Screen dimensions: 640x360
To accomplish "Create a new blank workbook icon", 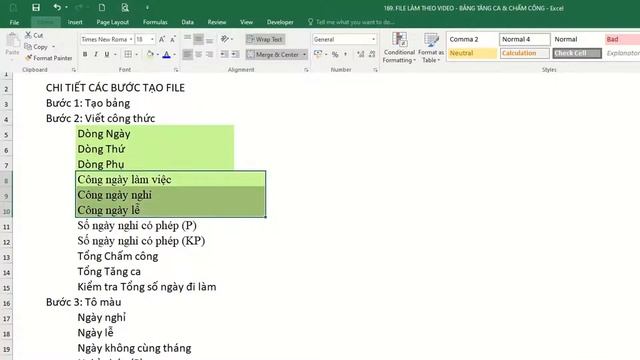I will [102, 7].
